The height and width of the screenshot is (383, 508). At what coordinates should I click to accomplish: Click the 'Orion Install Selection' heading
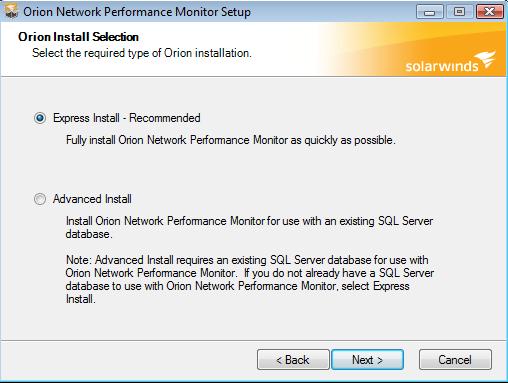[78, 37]
